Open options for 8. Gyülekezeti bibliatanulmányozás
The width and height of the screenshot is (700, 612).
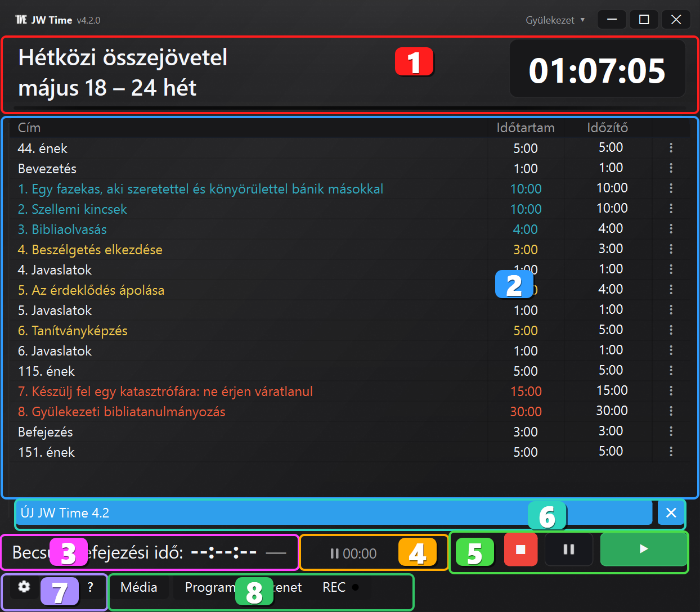(x=671, y=411)
